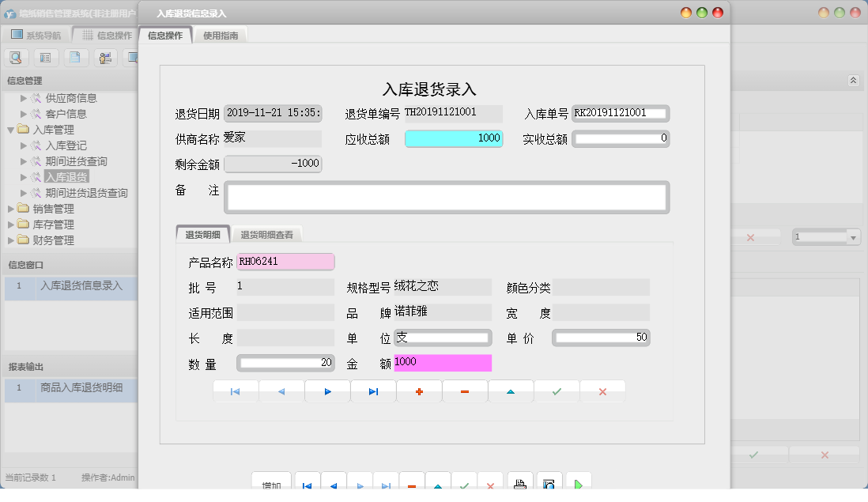
Task: Click the red minus icon to delete a detail row
Action: (x=465, y=391)
